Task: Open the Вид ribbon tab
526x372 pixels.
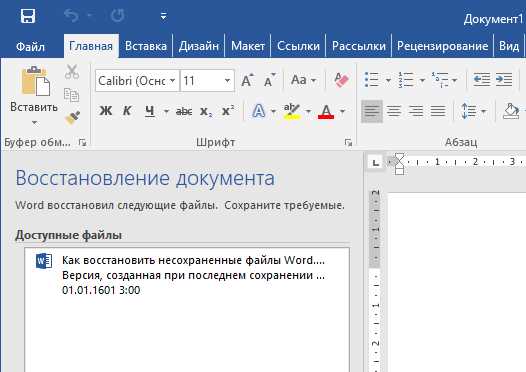Action: [509, 46]
